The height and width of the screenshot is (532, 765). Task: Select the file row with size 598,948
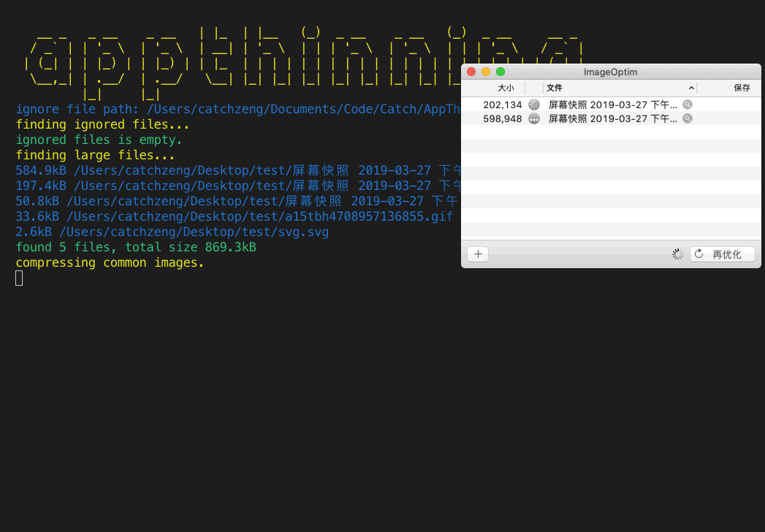pos(612,118)
